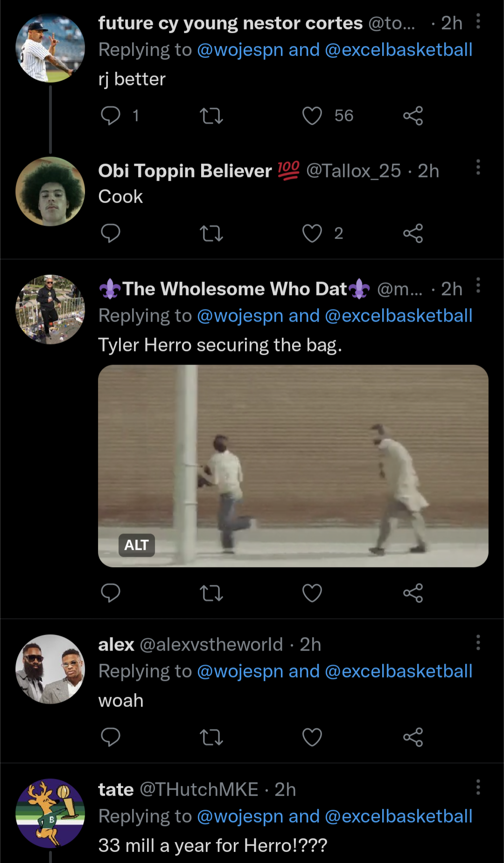Like the "rj better" tweet
This screenshot has width=504, height=863.
[x=312, y=116]
